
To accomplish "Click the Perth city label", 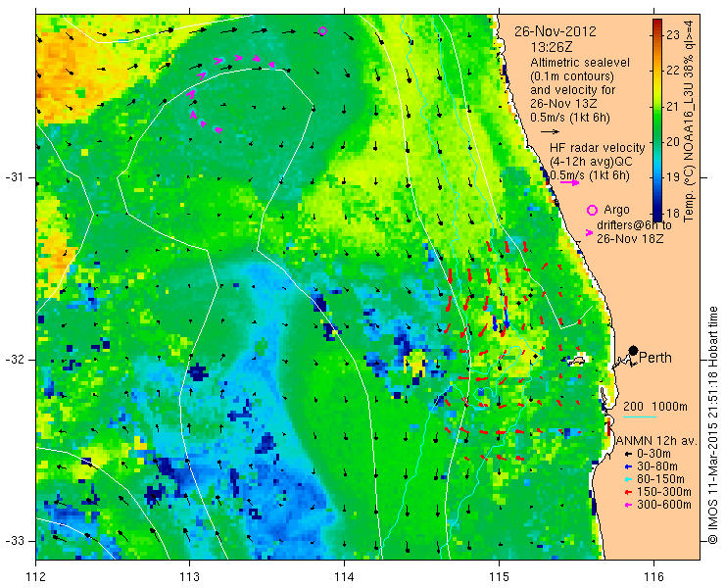I will [655, 357].
